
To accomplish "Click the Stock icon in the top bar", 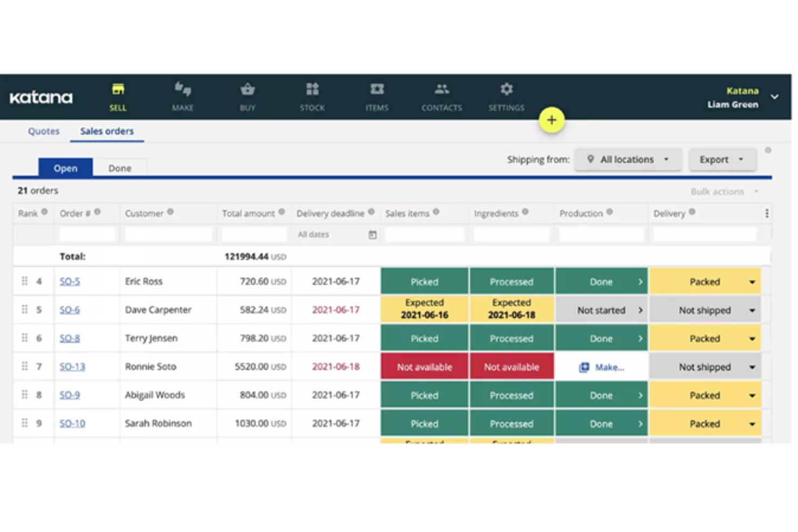I will pos(312,97).
